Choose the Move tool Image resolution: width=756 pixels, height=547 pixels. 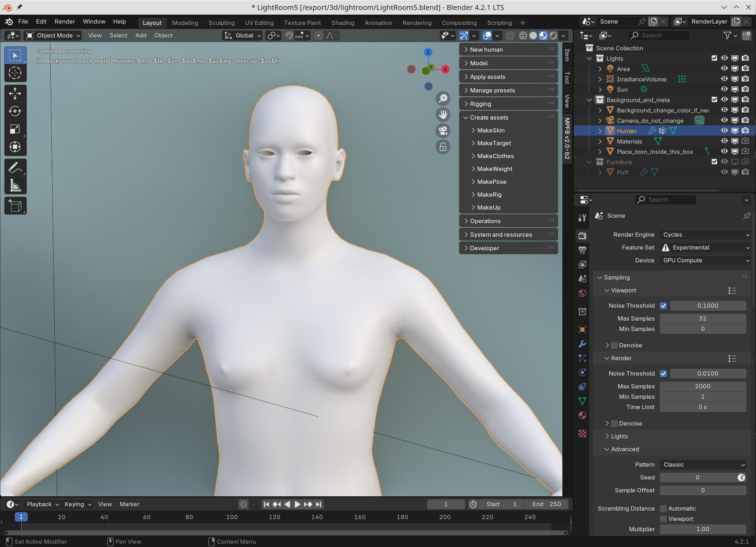point(15,94)
